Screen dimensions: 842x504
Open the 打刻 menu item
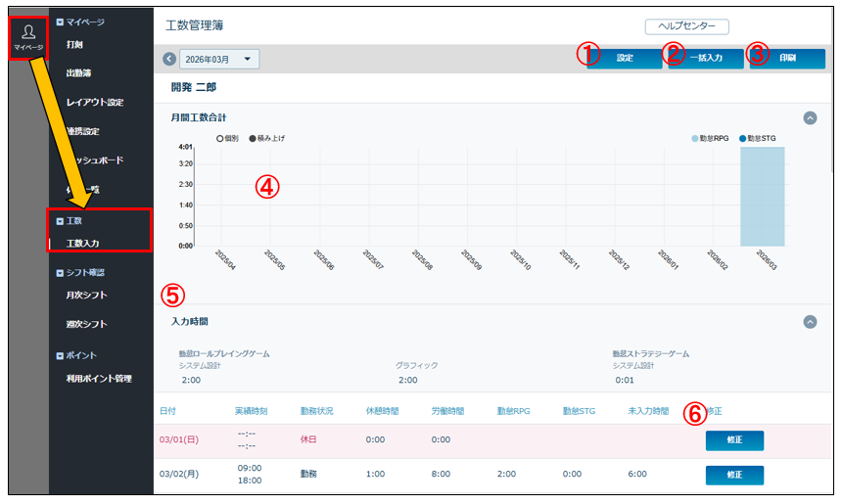click(74, 45)
